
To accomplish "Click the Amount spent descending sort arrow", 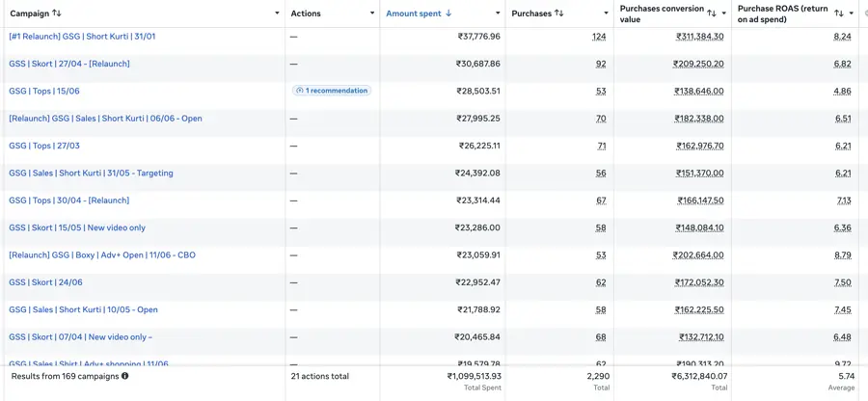I will (448, 13).
